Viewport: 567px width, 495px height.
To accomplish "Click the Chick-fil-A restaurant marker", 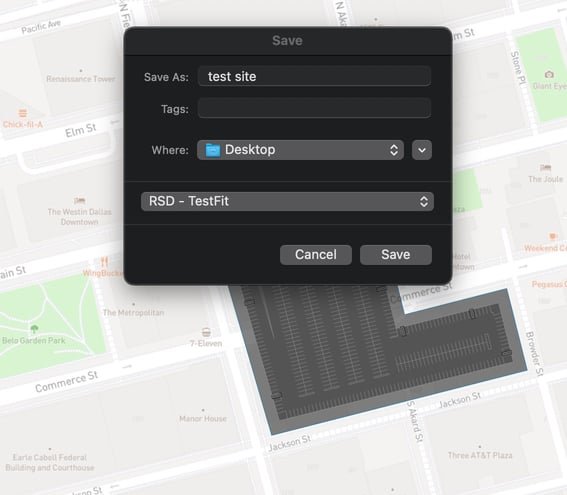I will pos(23,113).
